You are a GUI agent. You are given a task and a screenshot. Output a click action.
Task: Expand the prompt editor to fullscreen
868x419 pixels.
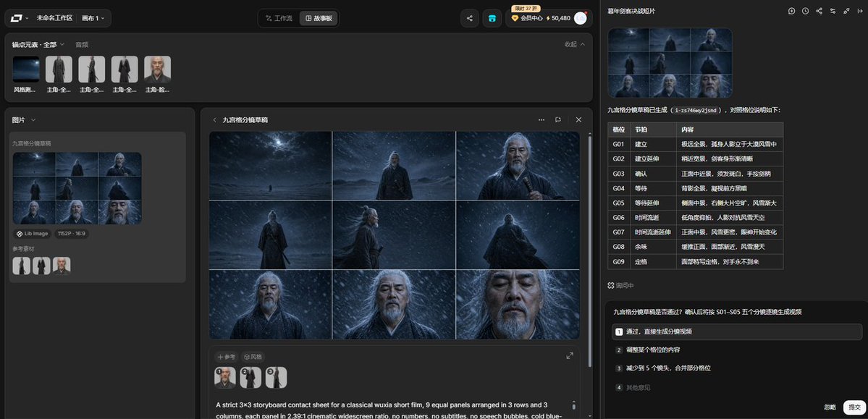click(x=570, y=356)
